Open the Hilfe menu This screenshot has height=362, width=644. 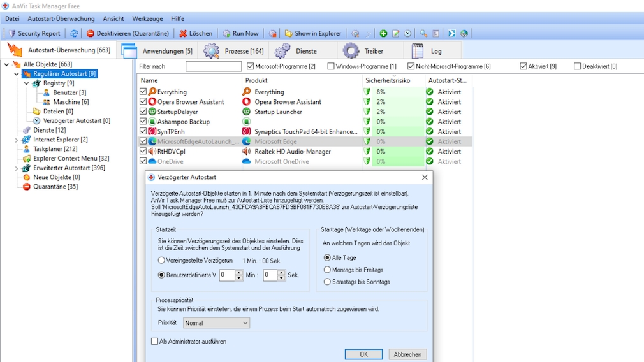(x=177, y=18)
